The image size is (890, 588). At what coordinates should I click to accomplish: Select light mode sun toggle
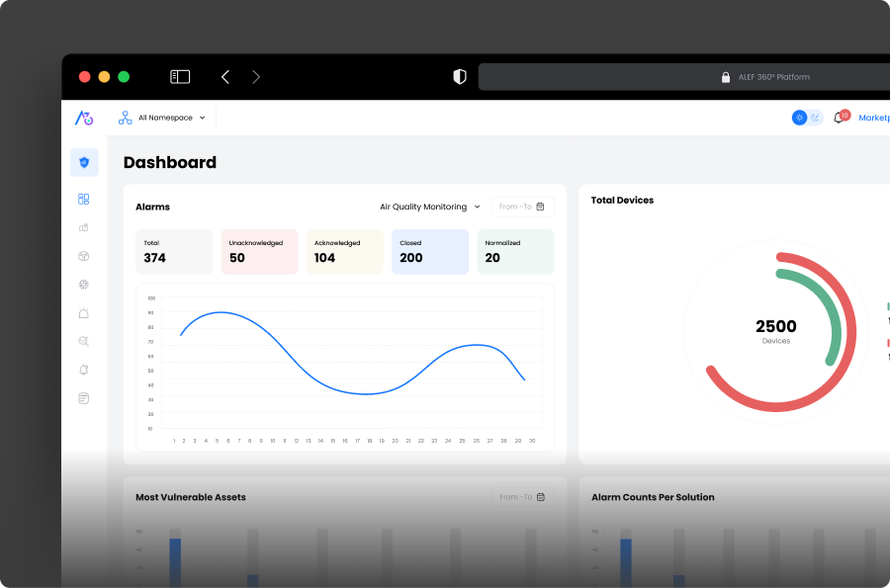coord(800,118)
